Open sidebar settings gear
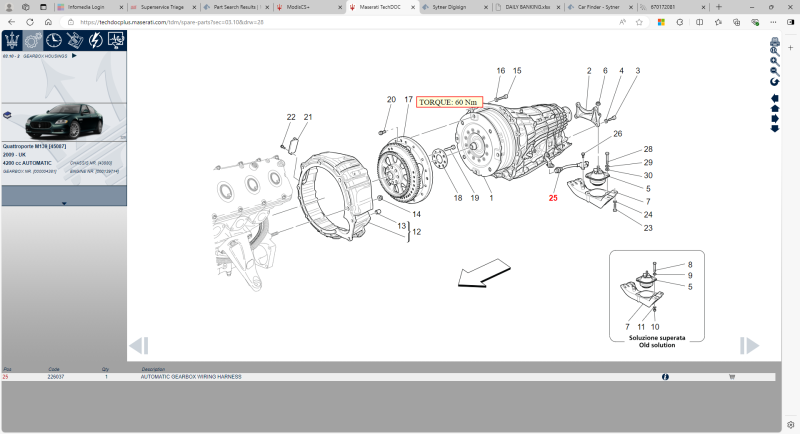This screenshot has height=434, width=800. point(791,424)
